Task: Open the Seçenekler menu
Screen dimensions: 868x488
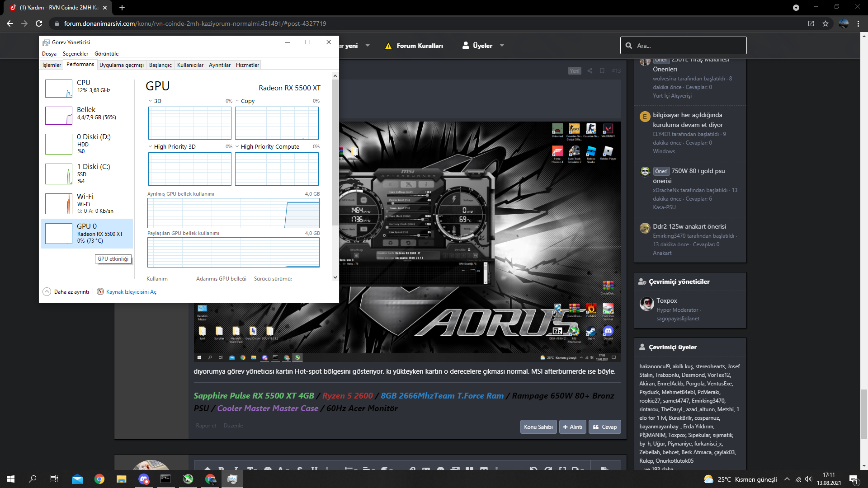Action: click(x=75, y=54)
